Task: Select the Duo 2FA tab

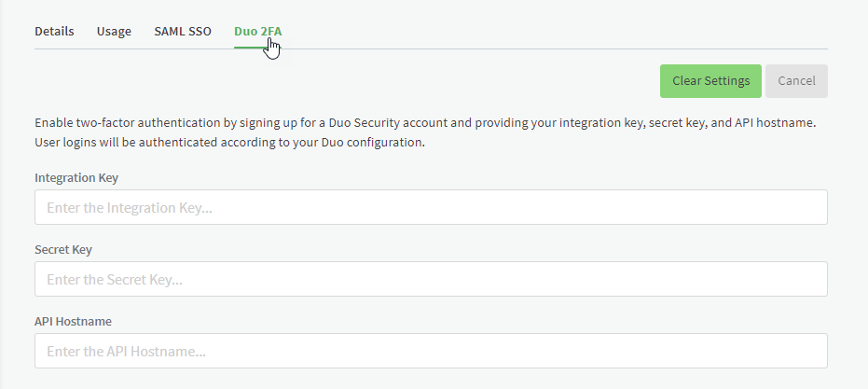Action: pyautogui.click(x=258, y=32)
